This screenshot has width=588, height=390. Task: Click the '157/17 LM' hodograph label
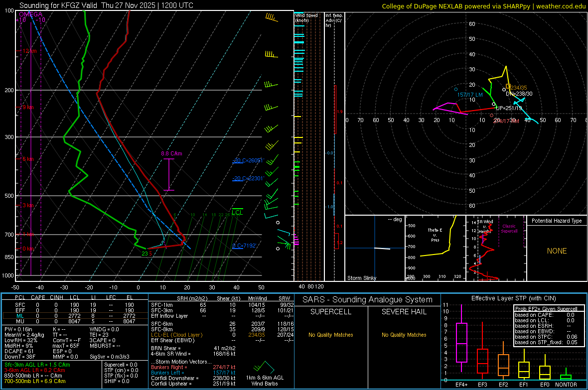pyautogui.click(x=469, y=95)
